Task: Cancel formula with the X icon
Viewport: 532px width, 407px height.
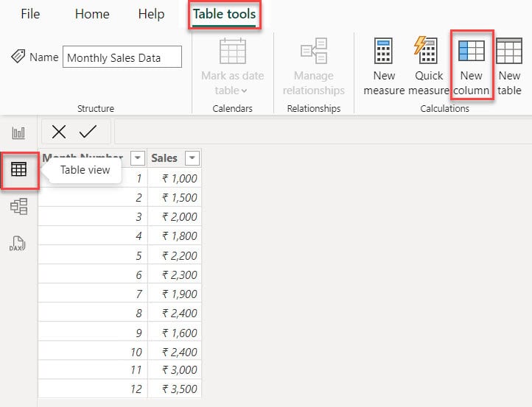Action: coord(59,132)
